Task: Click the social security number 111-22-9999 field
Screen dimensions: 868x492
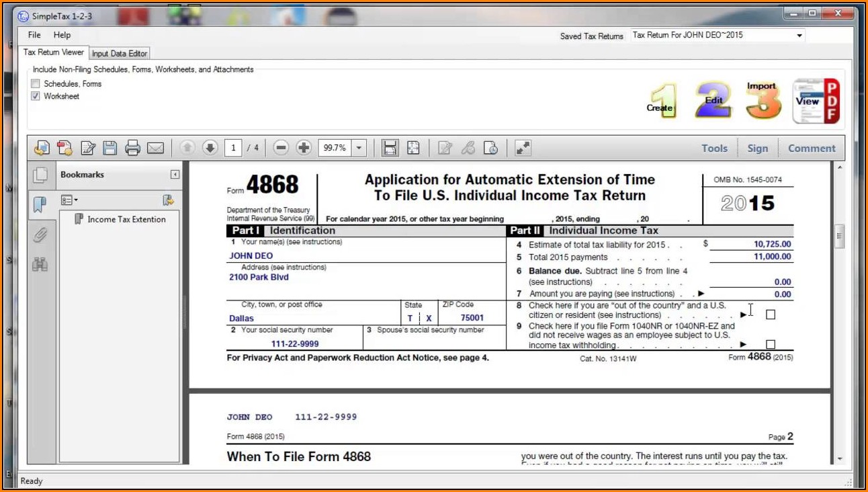Action: point(295,344)
